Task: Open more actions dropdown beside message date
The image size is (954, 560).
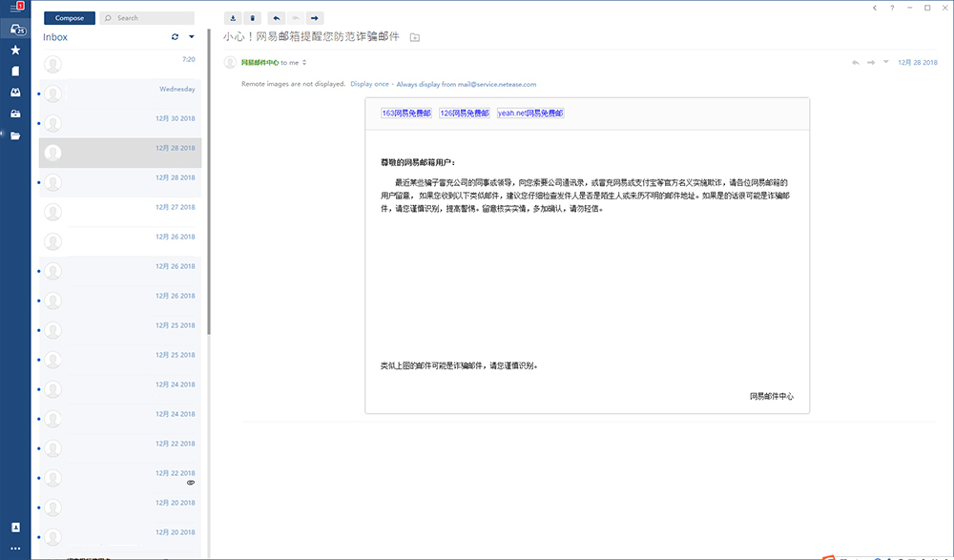Action: point(885,62)
